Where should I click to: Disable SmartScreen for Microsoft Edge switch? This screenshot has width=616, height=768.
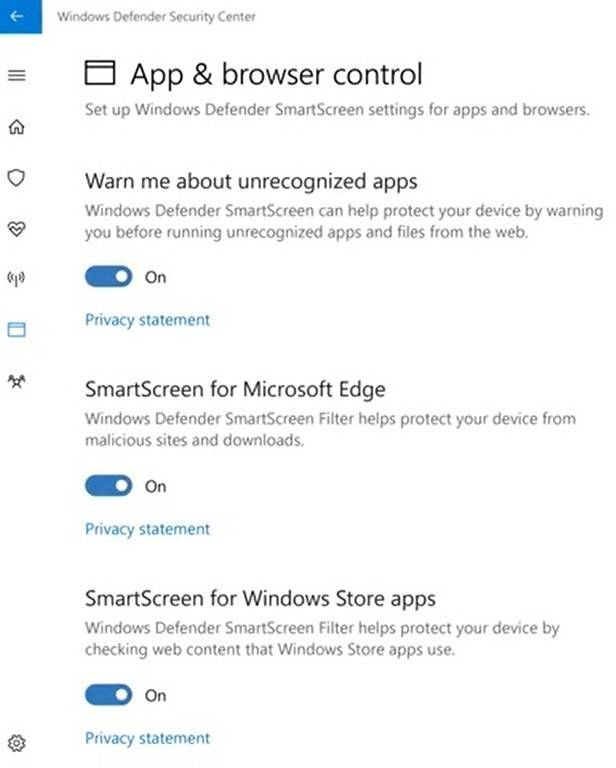point(109,486)
